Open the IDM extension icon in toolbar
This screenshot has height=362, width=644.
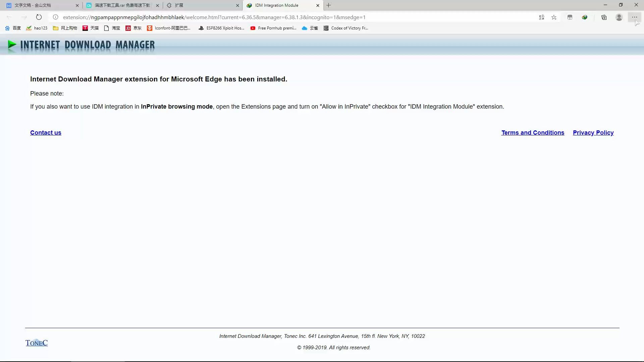click(x=585, y=17)
